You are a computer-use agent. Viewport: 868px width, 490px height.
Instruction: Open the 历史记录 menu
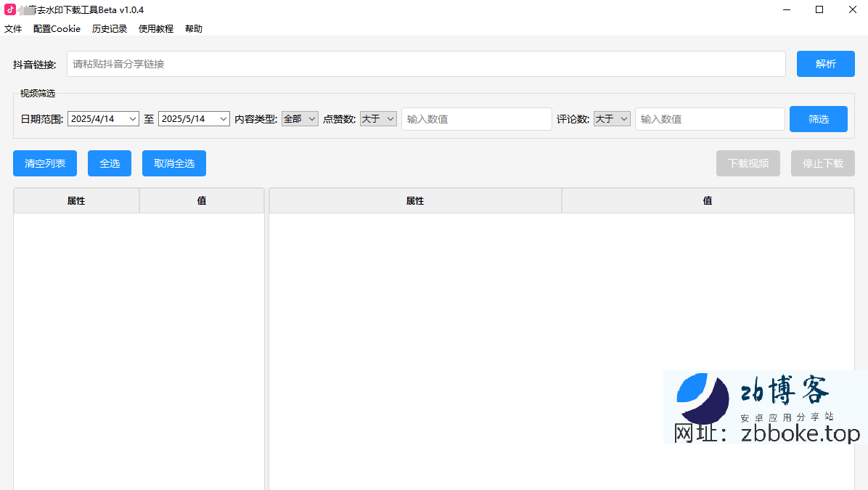(110, 29)
